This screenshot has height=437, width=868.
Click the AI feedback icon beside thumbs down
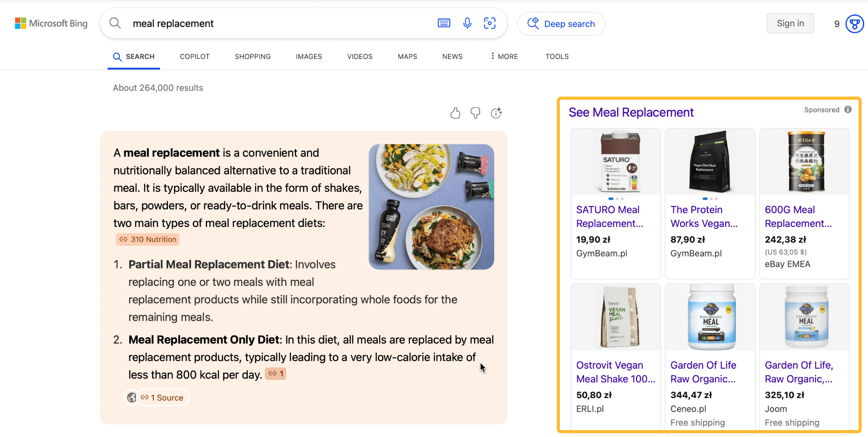point(496,113)
